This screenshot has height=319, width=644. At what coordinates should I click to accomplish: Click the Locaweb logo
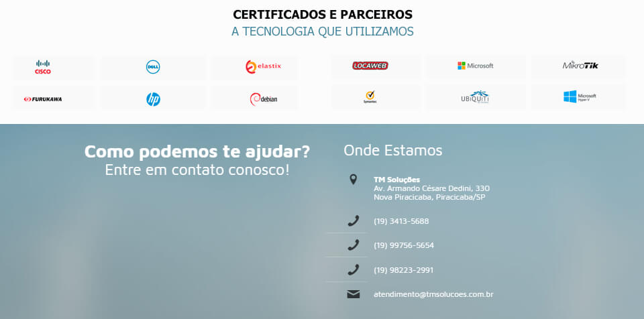[x=370, y=66]
